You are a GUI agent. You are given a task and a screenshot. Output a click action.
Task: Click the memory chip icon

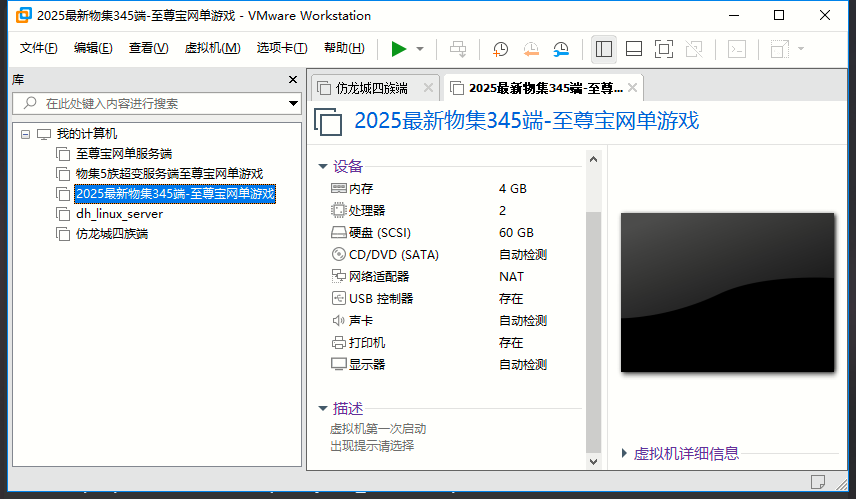(x=338, y=188)
